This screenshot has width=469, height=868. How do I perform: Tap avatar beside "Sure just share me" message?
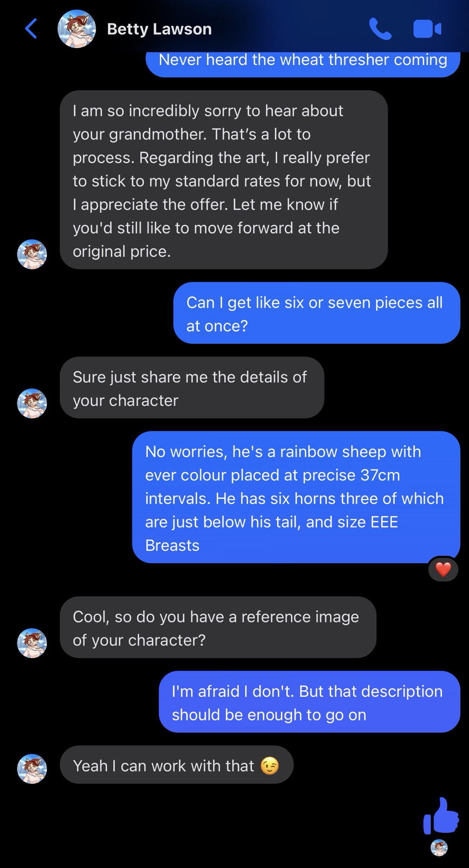[x=32, y=403]
